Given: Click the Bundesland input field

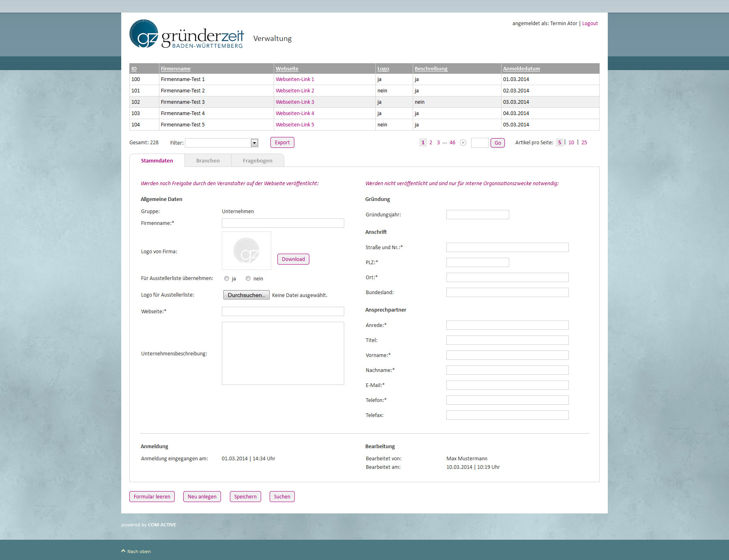Looking at the screenshot, I should 508,293.
